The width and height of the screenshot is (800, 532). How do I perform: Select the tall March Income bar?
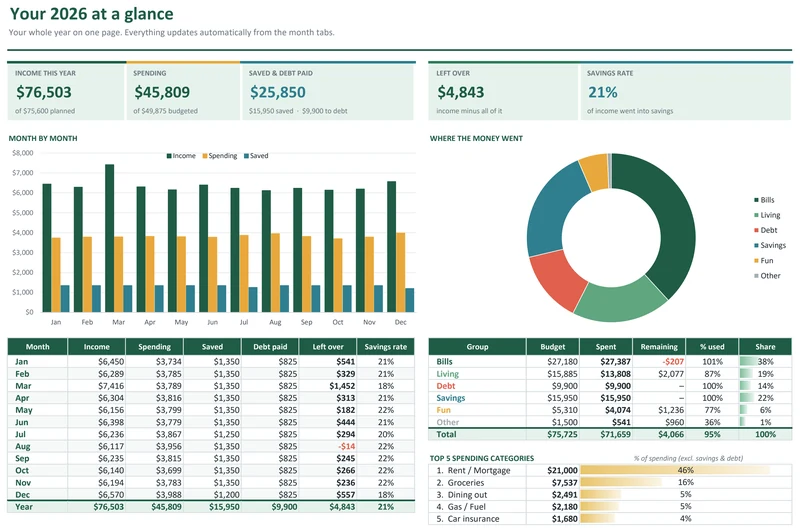point(109,238)
